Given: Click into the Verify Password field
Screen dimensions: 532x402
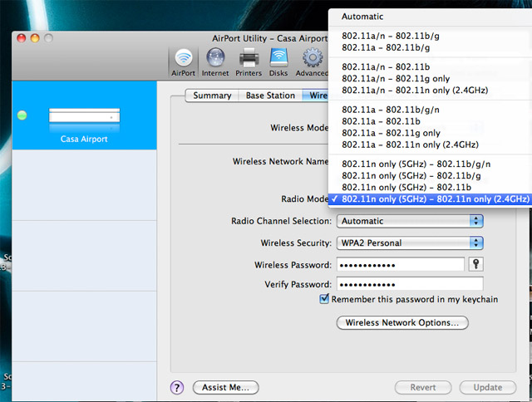Looking at the screenshot, I should [x=410, y=284].
